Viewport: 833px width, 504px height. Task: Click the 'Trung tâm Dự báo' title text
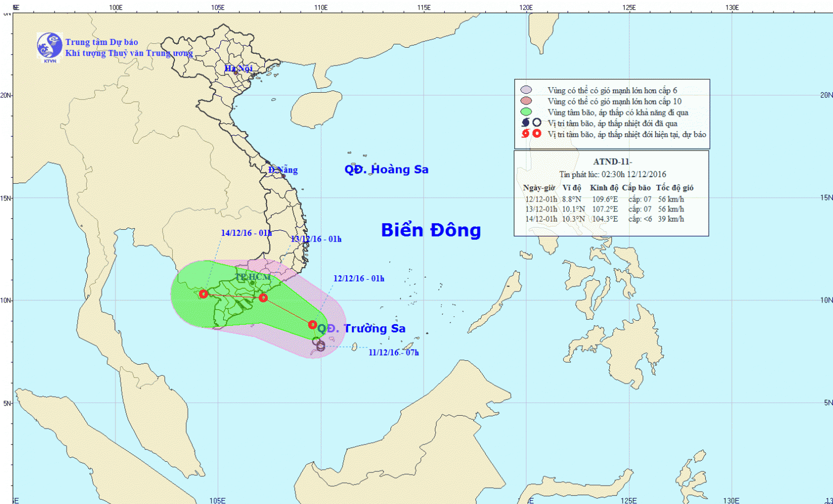[x=102, y=42]
